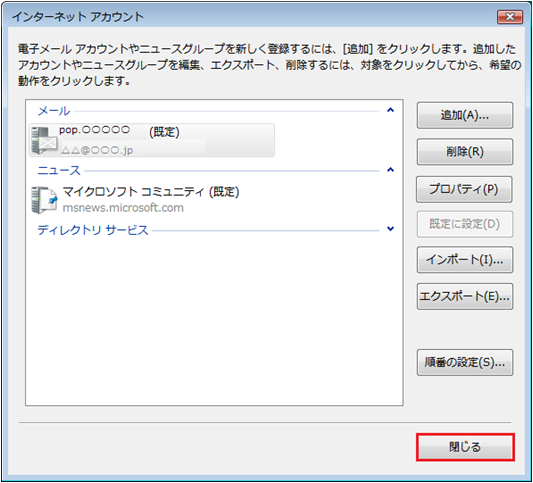533x483 pixels.
Task: Close the インターネット アカウント window via X
Action: tap(510, 17)
